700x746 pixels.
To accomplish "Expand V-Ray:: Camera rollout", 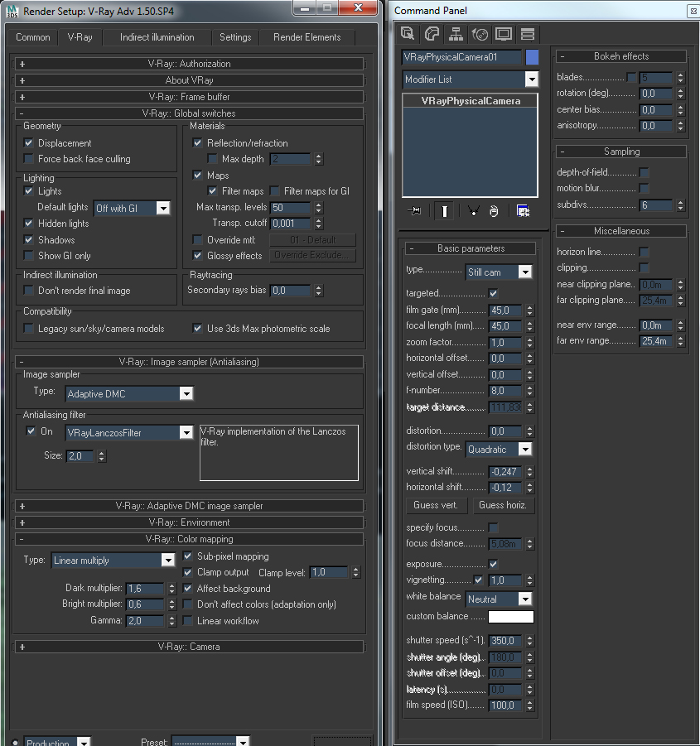I will point(190,647).
